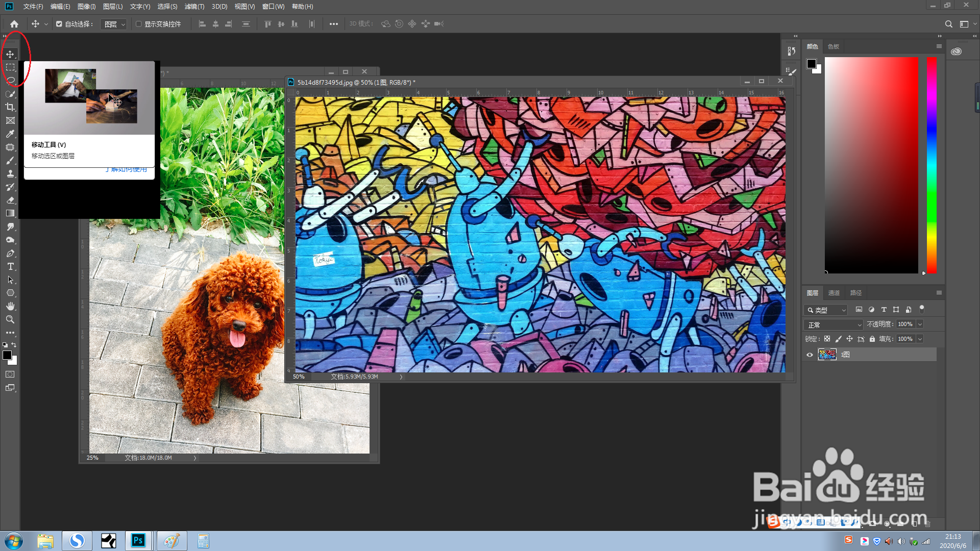Open the workspace switcher dropdown
980x551 pixels.
967,24
